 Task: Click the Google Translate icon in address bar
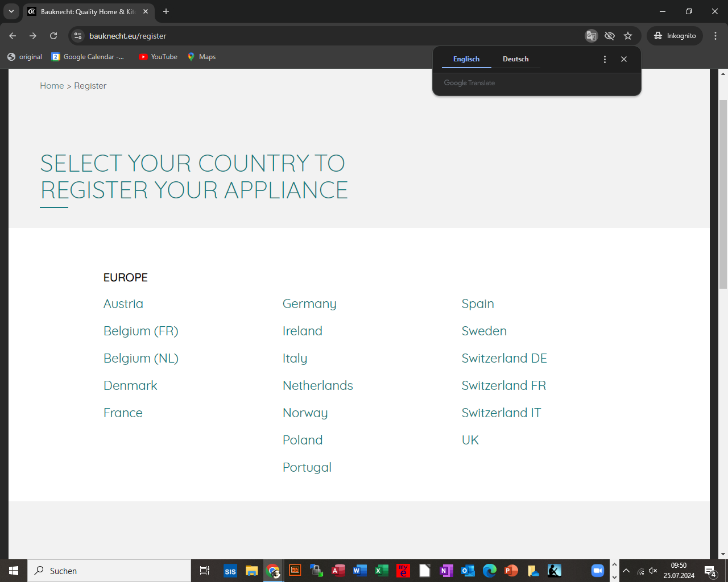pyautogui.click(x=591, y=36)
